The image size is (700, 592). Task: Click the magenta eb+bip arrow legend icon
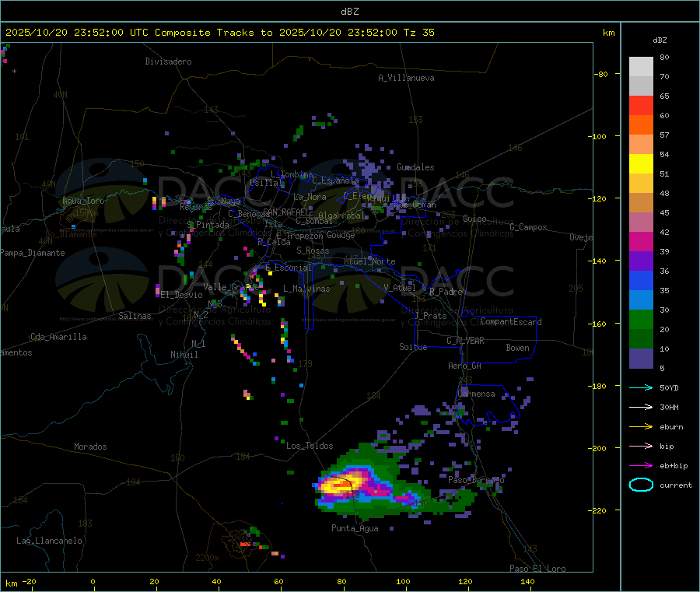641,465
